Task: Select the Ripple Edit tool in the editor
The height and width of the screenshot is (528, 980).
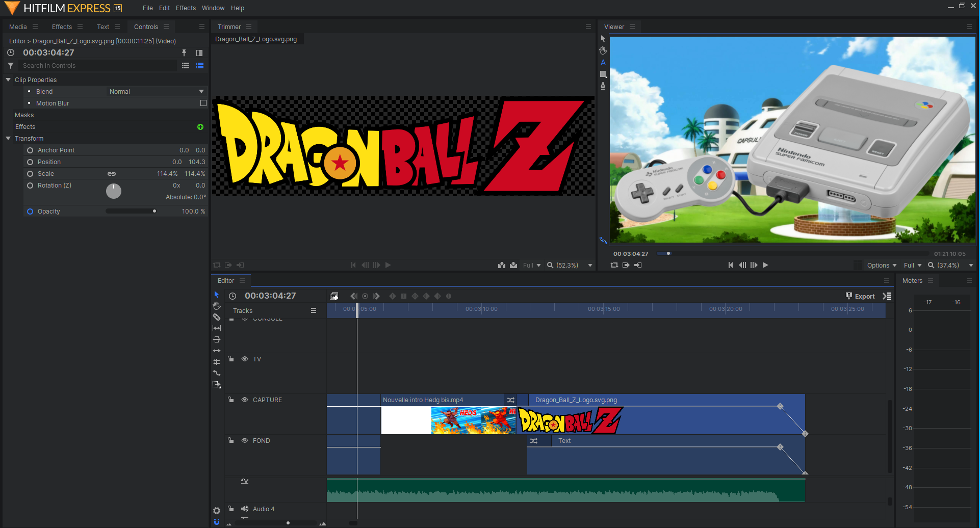Action: pos(217,351)
